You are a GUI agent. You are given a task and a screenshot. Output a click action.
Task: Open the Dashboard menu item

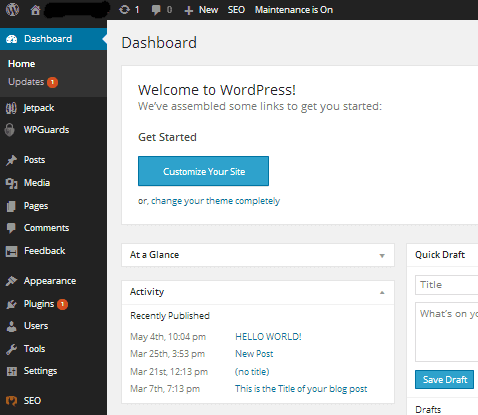tap(53, 39)
